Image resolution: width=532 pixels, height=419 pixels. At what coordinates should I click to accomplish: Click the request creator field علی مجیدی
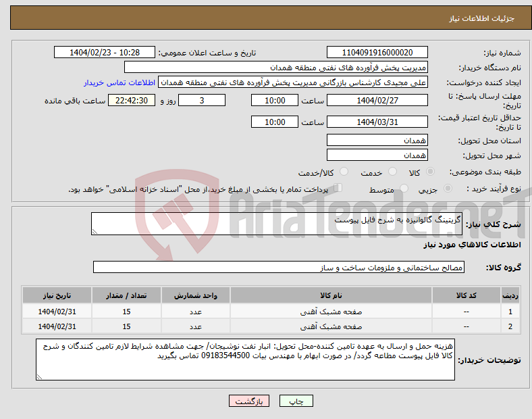pyautogui.click(x=293, y=82)
